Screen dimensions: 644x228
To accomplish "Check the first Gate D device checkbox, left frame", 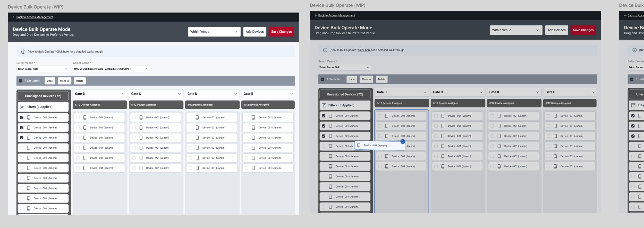I will click(190, 117).
